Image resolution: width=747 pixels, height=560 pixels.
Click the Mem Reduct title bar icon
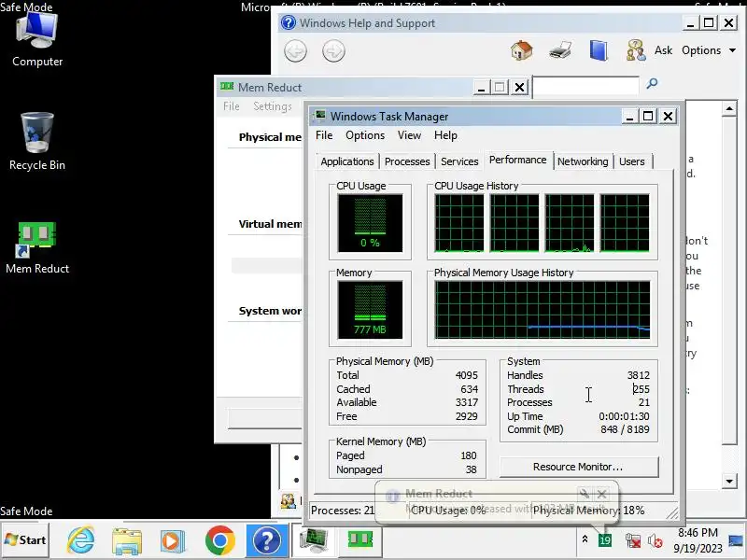point(227,87)
